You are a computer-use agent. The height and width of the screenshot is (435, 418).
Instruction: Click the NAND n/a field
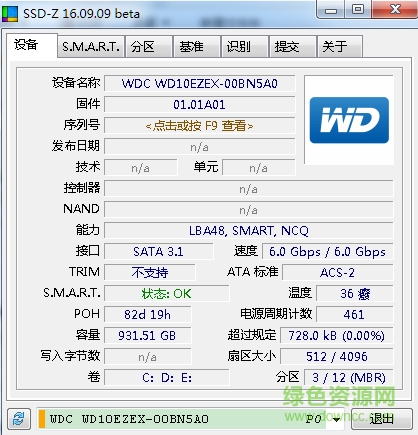click(x=249, y=210)
